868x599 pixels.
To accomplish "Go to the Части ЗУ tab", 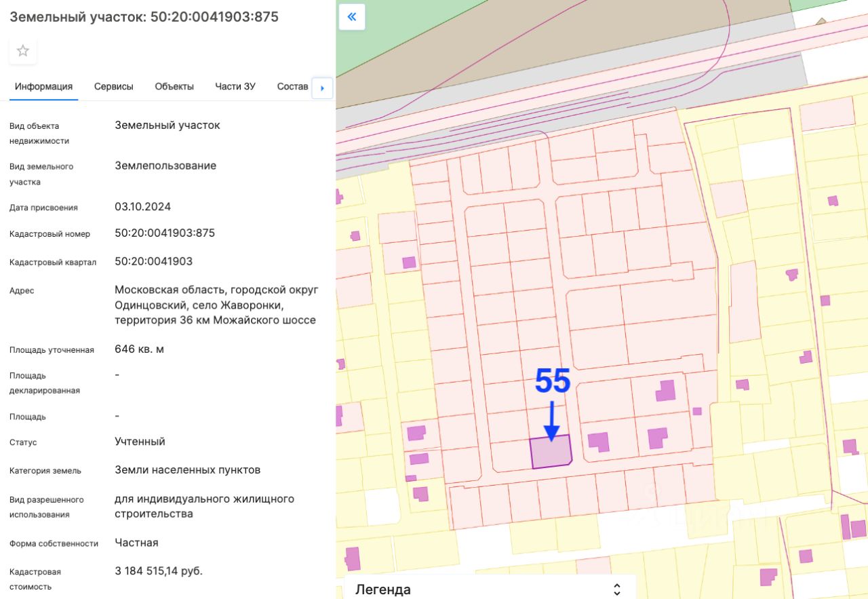I will [x=235, y=86].
